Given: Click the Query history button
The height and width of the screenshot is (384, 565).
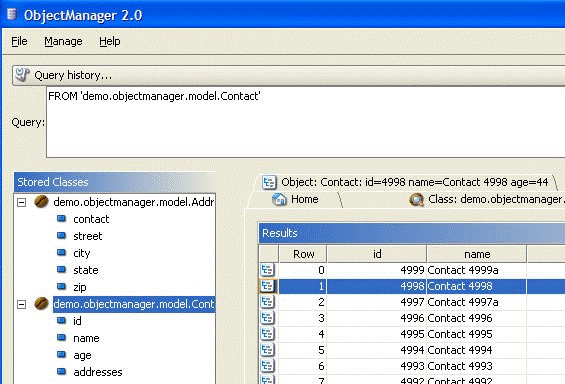Looking at the screenshot, I should click(x=288, y=75).
